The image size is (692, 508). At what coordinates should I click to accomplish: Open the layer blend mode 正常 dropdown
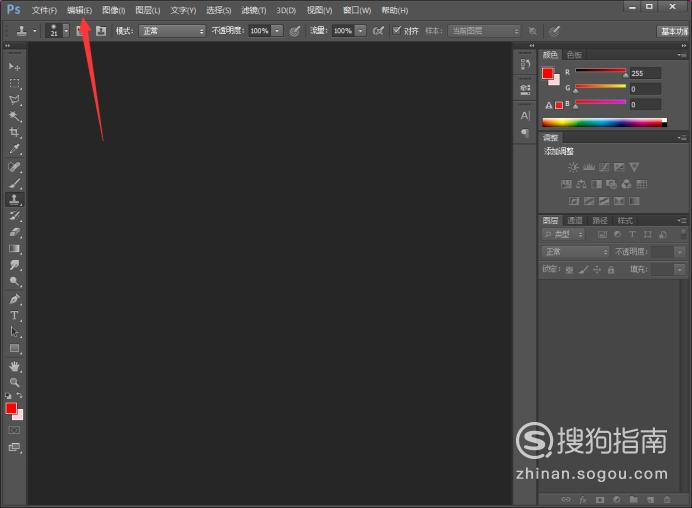(x=575, y=252)
